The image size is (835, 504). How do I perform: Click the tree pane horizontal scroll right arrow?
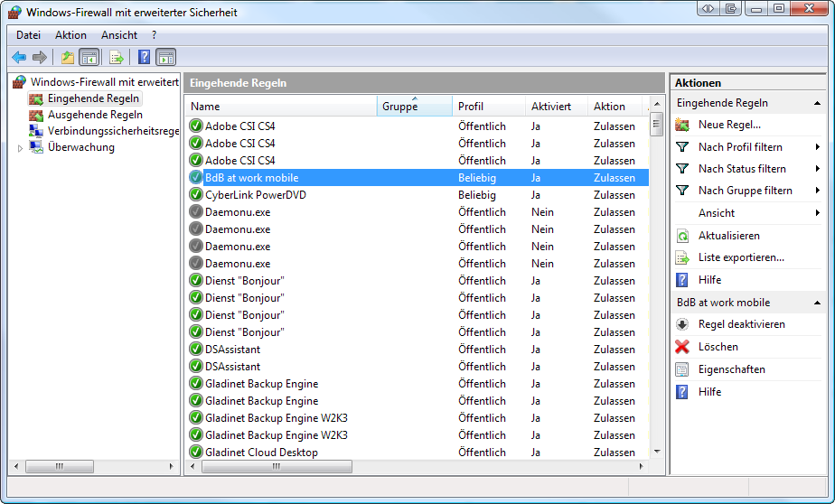click(x=172, y=467)
